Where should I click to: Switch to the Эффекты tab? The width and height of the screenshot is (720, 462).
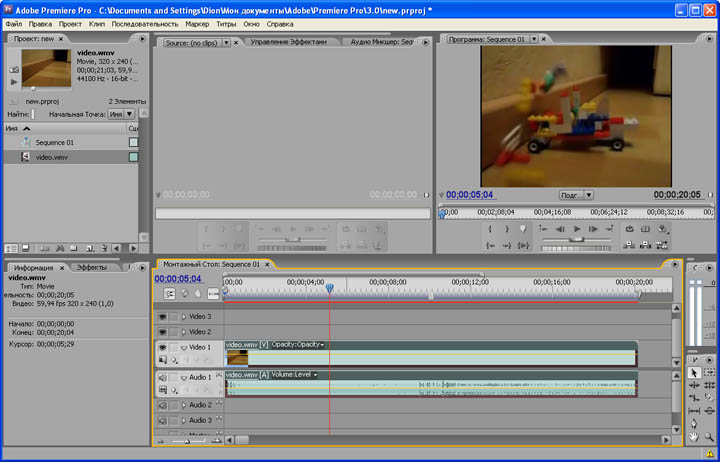point(92,267)
